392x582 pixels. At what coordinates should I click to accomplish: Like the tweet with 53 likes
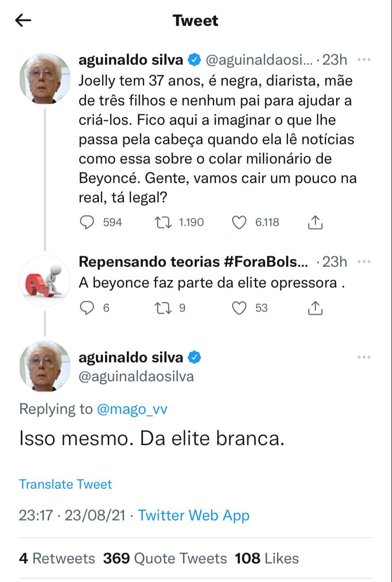coord(239,308)
